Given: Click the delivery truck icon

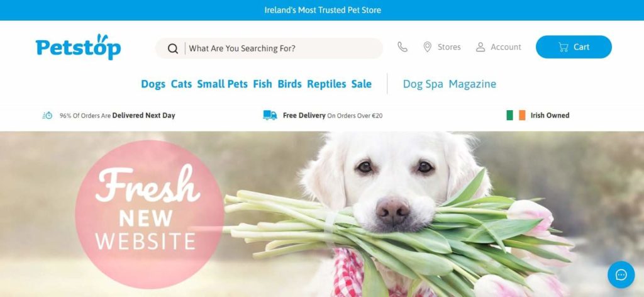Looking at the screenshot, I should [x=270, y=115].
